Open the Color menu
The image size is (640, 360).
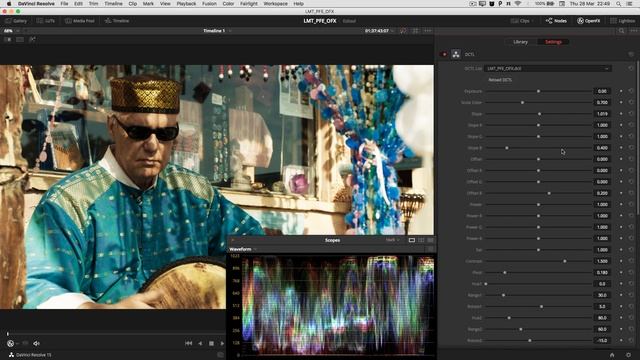(x=228, y=4)
